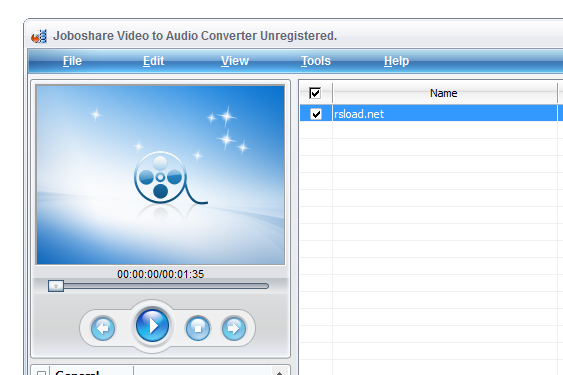This screenshot has width=563, height=375.
Task: Click the playback seek slider thumb
Action: coord(56,286)
